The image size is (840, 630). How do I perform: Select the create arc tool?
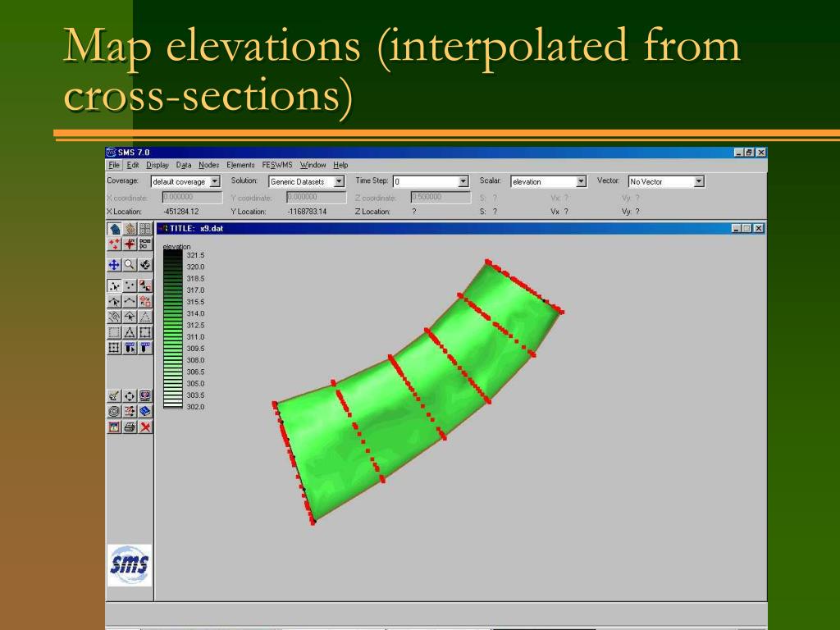tap(130, 301)
